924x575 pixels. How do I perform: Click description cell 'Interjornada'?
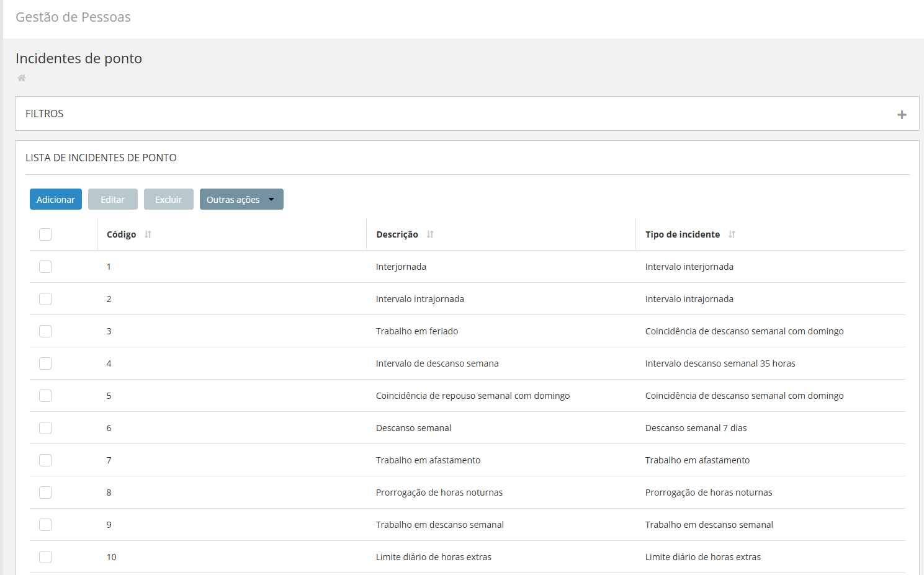[x=401, y=267]
